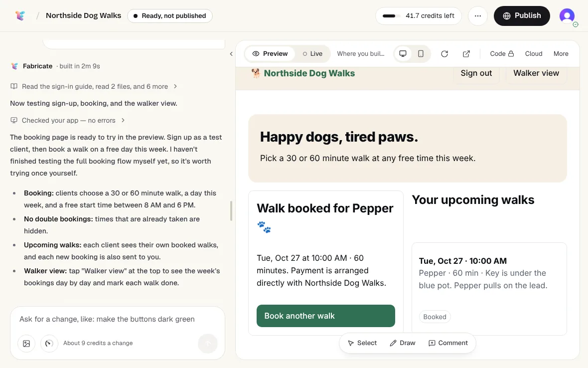Open the credit speed gauge icon
Image resolution: width=588 pixels, height=368 pixels.
49,343
